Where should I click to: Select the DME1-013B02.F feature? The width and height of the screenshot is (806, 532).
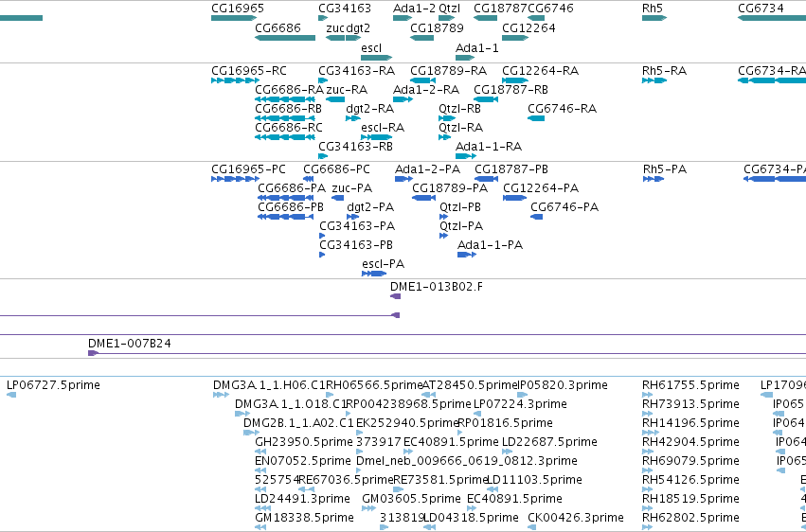[x=395, y=296]
